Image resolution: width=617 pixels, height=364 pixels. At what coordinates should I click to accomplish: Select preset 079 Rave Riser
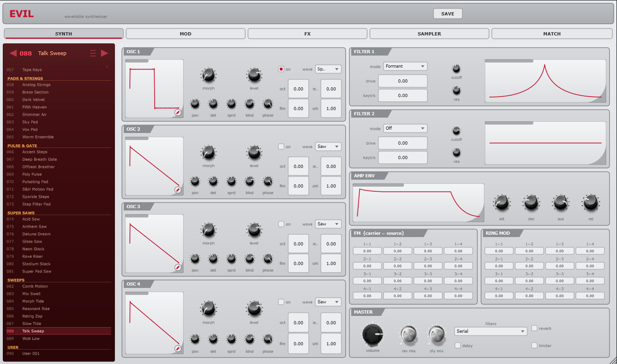pos(59,257)
